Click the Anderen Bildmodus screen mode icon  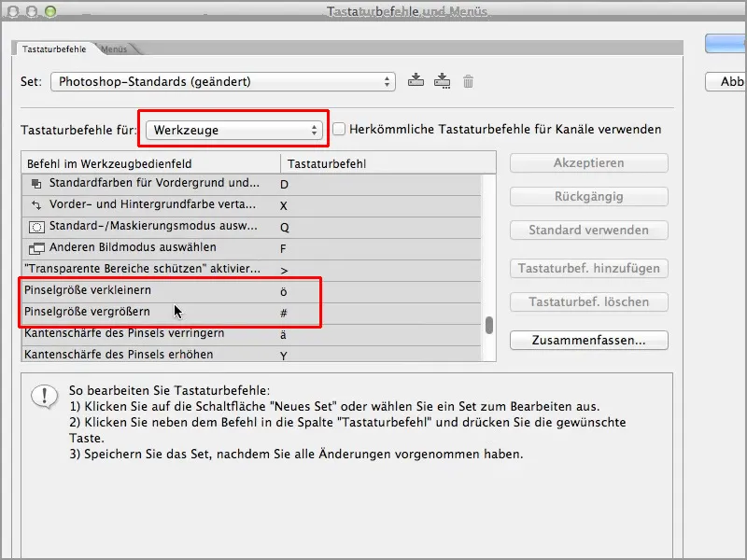[36, 248]
